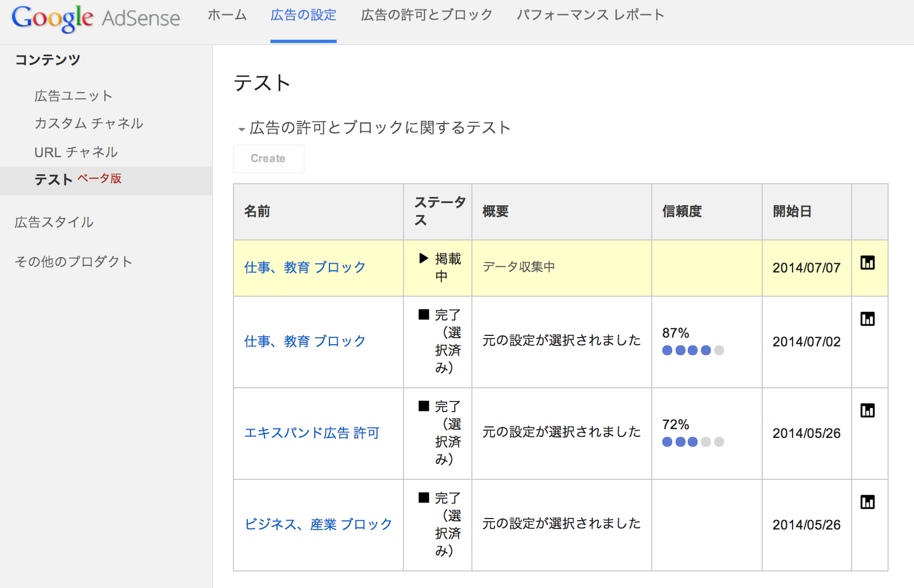The height and width of the screenshot is (588, 914).
Task: Open report icon for ビジネス、産業 ブロック row
Action: tap(867, 503)
